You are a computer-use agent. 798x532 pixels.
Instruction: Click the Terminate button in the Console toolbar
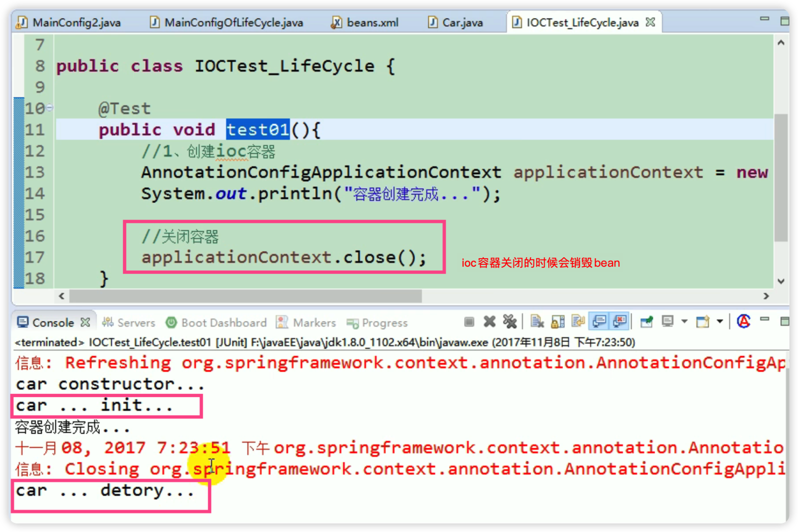(469, 322)
